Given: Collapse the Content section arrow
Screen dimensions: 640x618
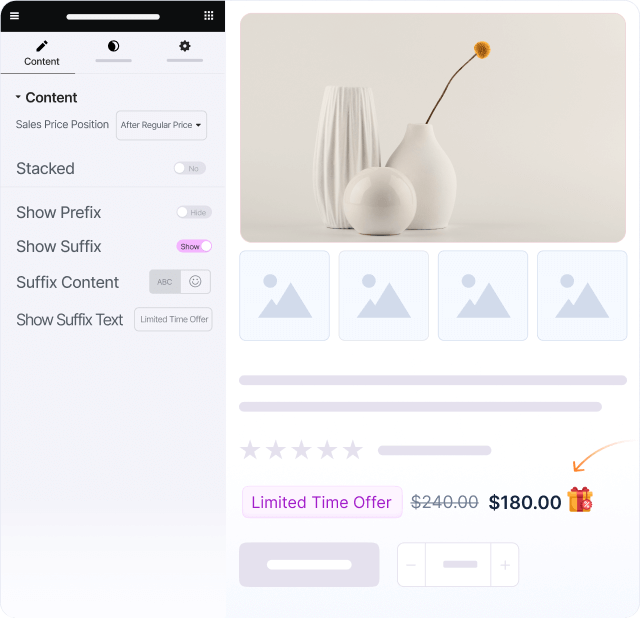Looking at the screenshot, I should pyautogui.click(x=18, y=97).
